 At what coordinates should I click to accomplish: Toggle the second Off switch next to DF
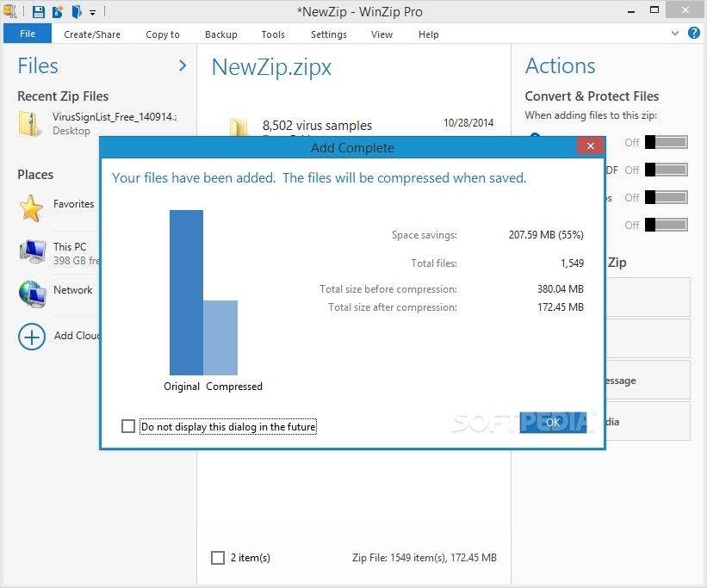click(667, 170)
